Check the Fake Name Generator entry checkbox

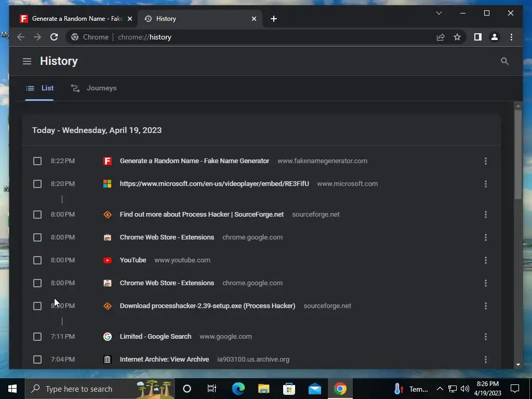click(x=37, y=161)
